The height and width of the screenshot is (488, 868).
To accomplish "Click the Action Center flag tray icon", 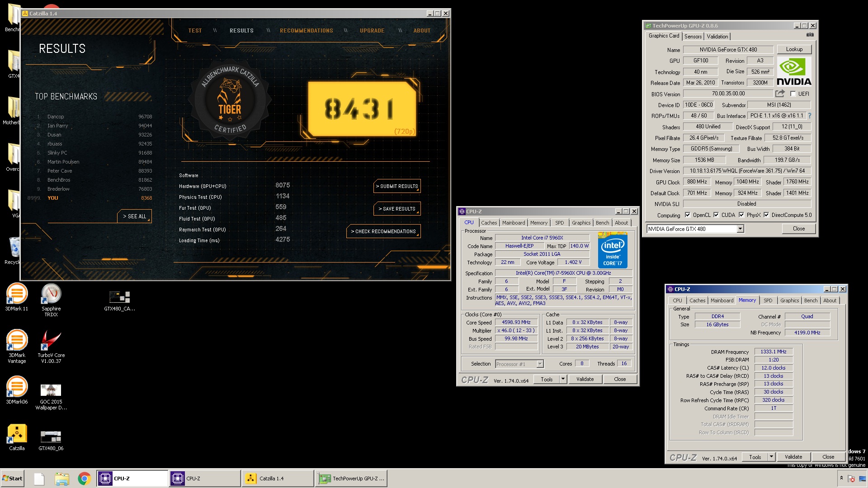I will click(x=851, y=479).
